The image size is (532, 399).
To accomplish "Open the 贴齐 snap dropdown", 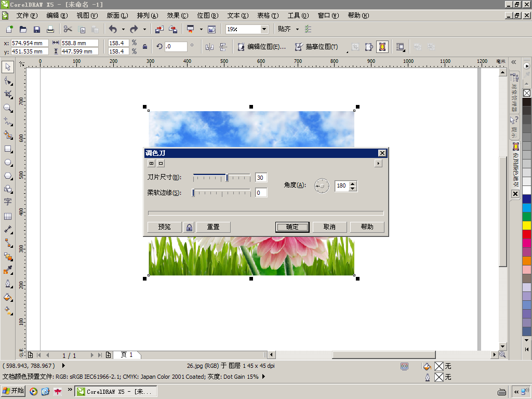I will [298, 29].
